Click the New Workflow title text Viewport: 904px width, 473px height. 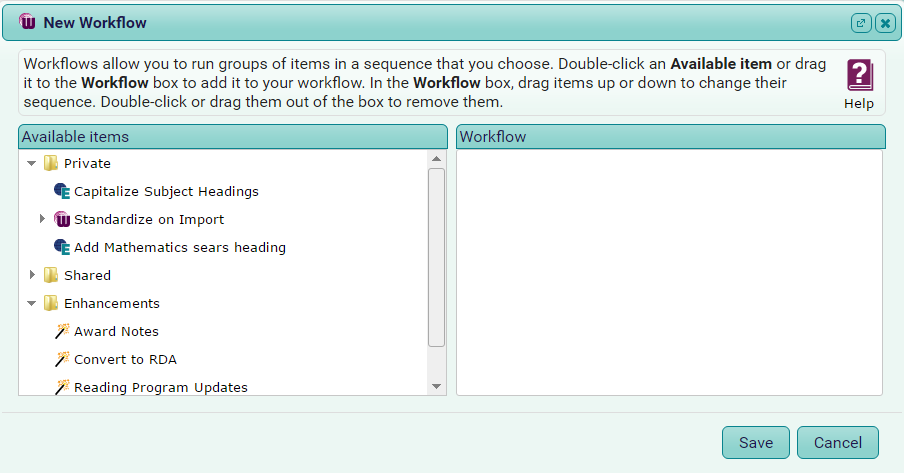95,22
